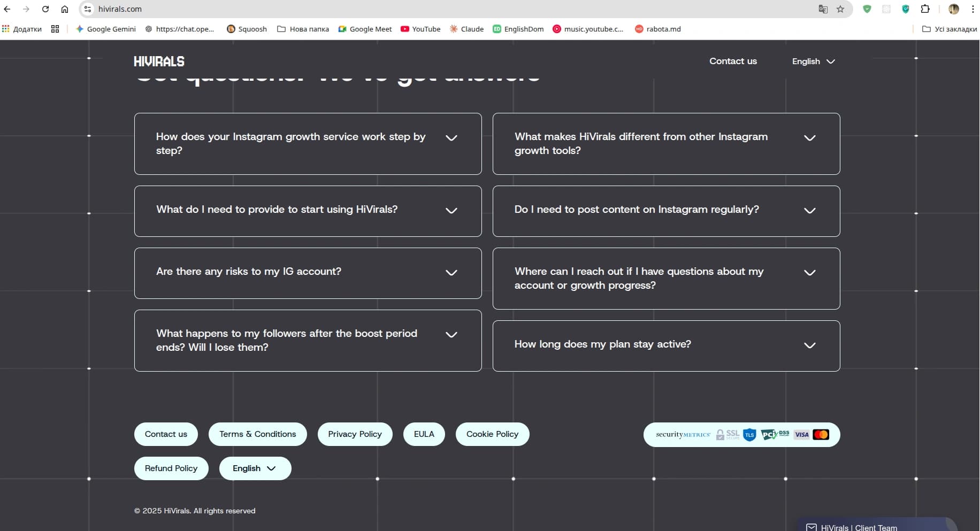
Task: Open Squoosh bookmark
Action: 247,29
